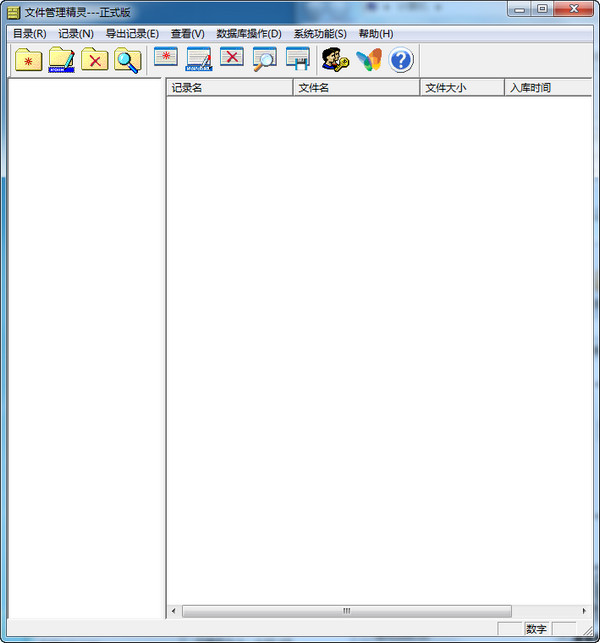Expand the 导出记录(E) menu
The image size is (600, 643).
[132, 33]
